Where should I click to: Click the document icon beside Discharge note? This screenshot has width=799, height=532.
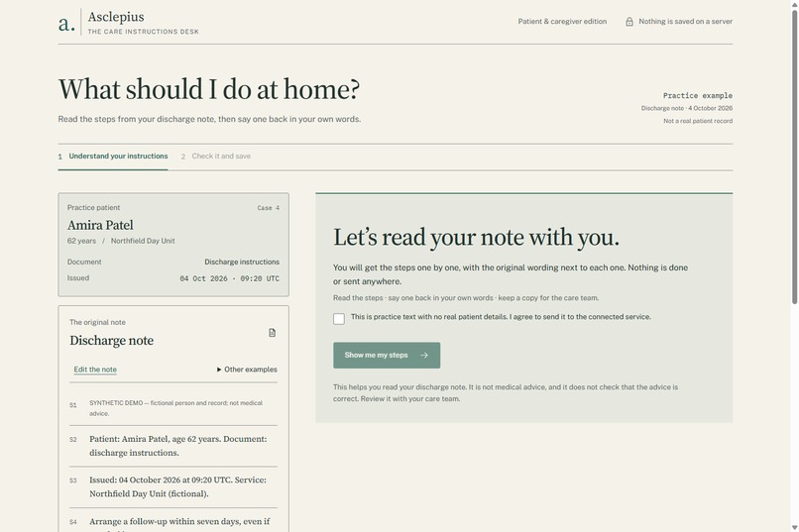tap(272, 333)
